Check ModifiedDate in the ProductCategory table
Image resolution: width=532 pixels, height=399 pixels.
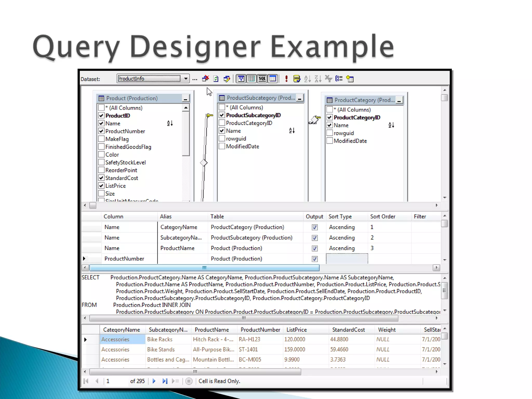click(330, 141)
